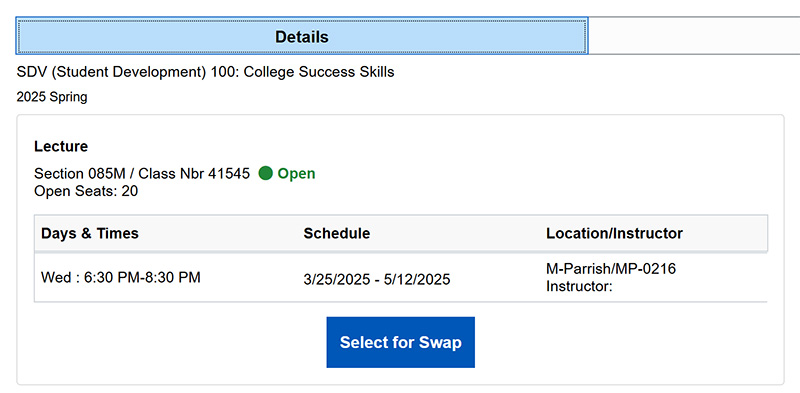Viewport: 800px width, 393px height.
Task: Click the start date 3/25/2025
Action: tap(335, 279)
